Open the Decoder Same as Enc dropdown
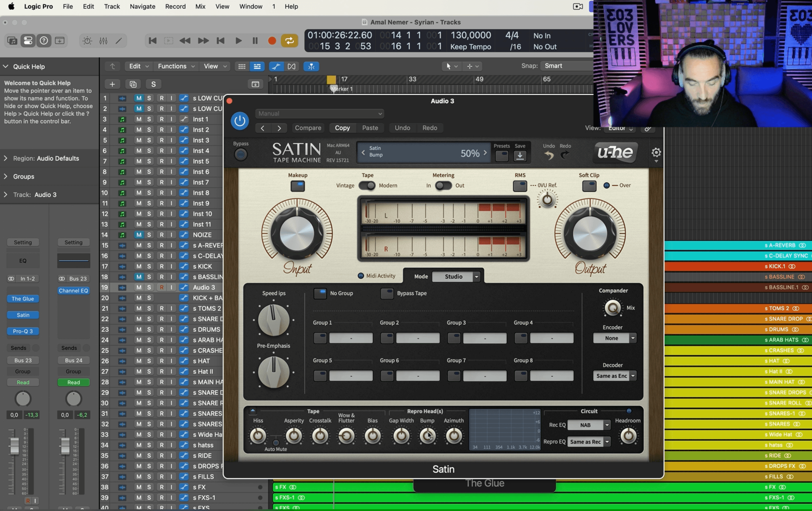Screen dimensions: 812x511 (x=614, y=376)
